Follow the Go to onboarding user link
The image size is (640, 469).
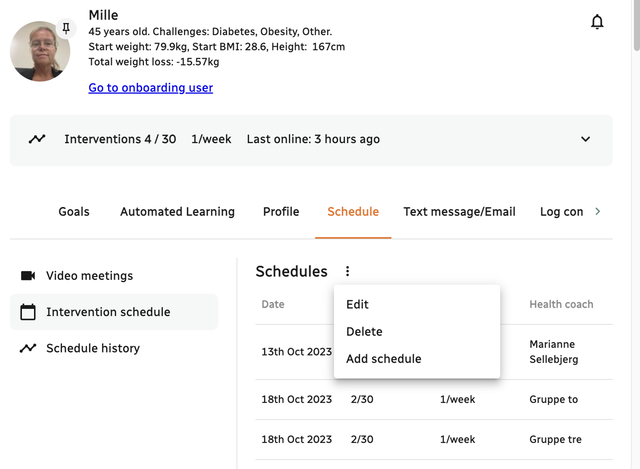[x=150, y=88]
